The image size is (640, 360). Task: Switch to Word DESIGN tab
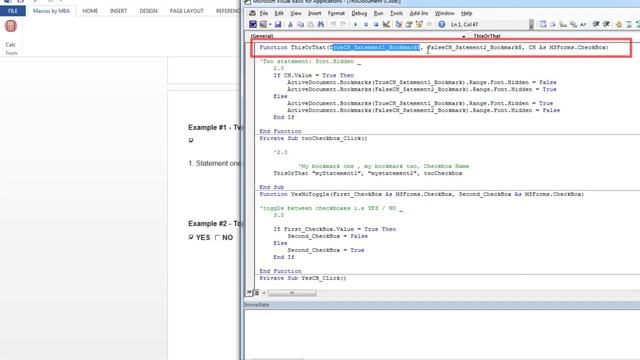point(148,11)
